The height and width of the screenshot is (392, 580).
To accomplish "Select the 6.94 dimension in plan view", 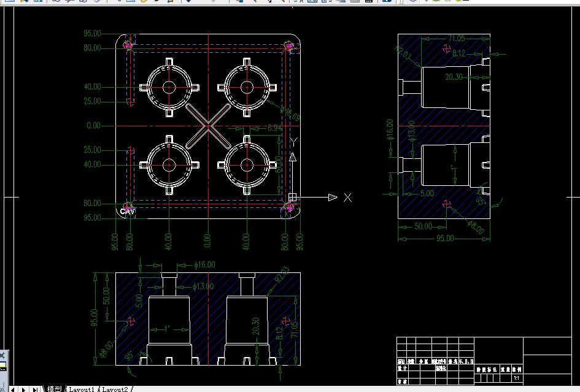I will tap(274, 128).
